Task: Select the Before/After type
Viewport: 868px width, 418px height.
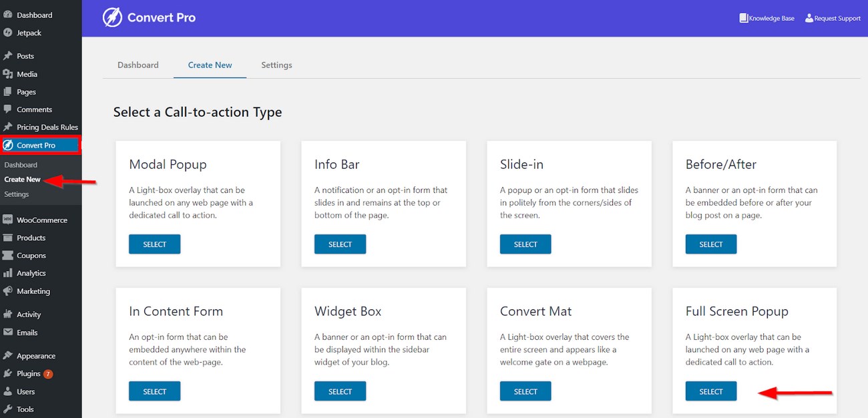Action: click(x=711, y=244)
